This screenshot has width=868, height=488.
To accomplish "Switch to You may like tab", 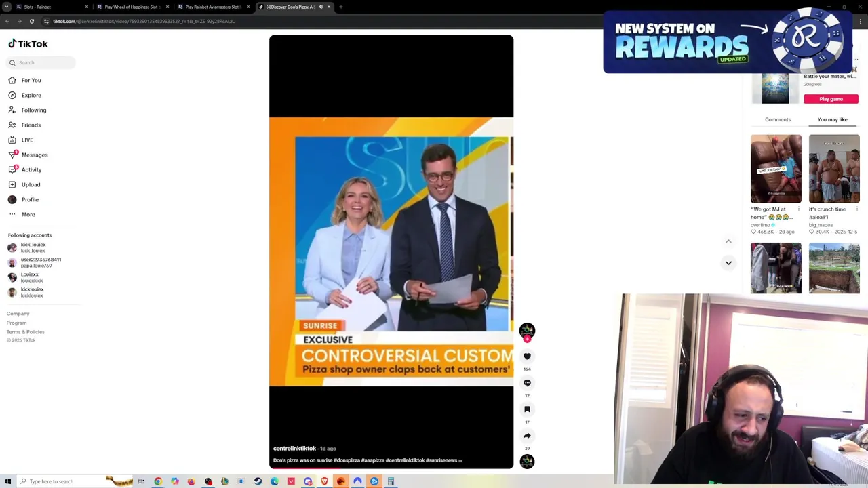I will pyautogui.click(x=832, y=119).
